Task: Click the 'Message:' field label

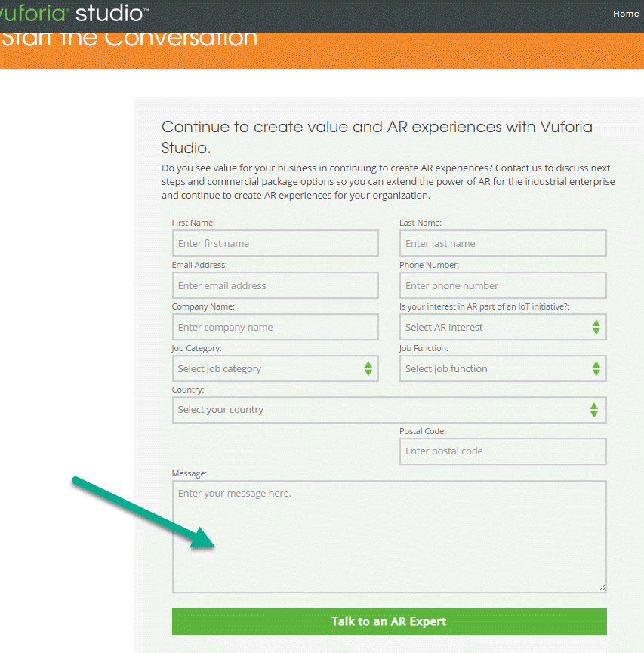Action: 190,473
